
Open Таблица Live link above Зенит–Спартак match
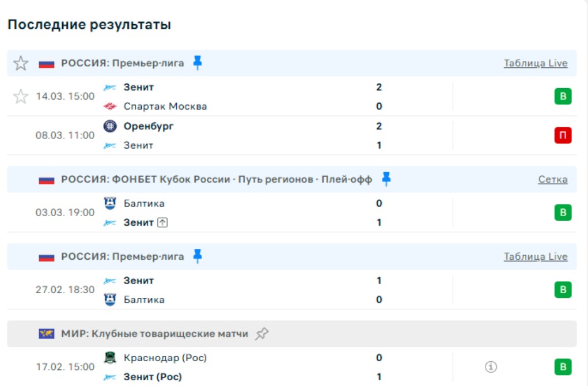click(535, 63)
